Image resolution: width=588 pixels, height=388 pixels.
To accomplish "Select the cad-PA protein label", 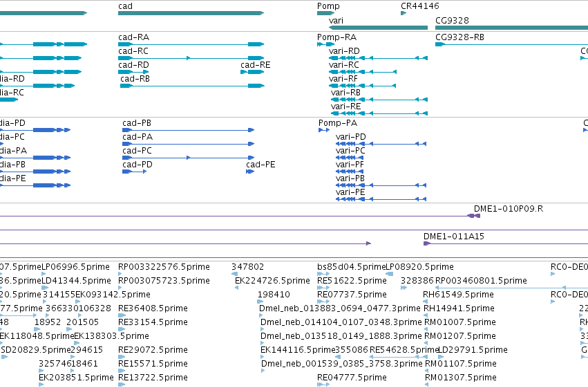I will tap(137, 137).
